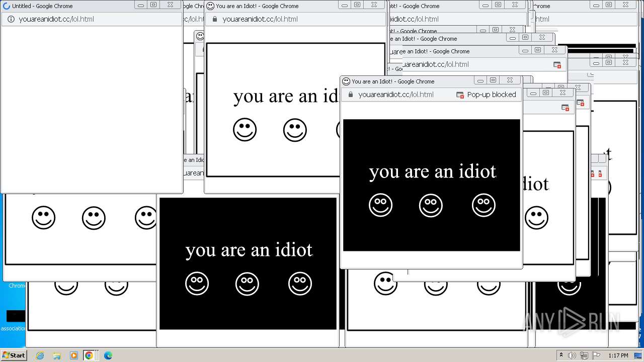This screenshot has height=362, width=644.
Task: Click the lock icon in the top-middle Chrome window
Action: [x=215, y=19]
